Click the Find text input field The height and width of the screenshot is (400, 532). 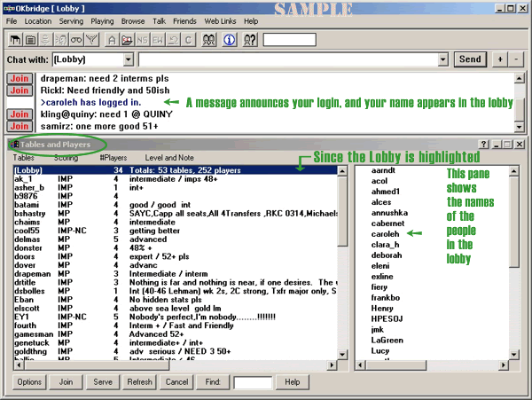[253, 382]
